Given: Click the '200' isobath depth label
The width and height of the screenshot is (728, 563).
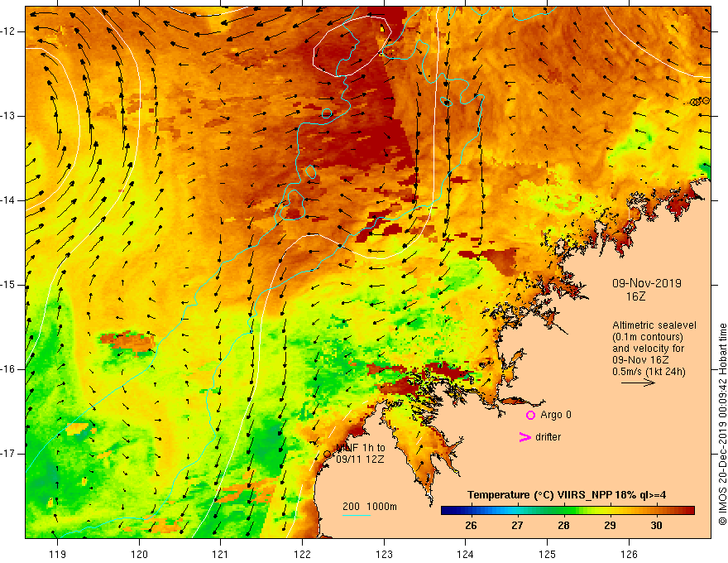Looking at the screenshot, I should tap(351, 507).
